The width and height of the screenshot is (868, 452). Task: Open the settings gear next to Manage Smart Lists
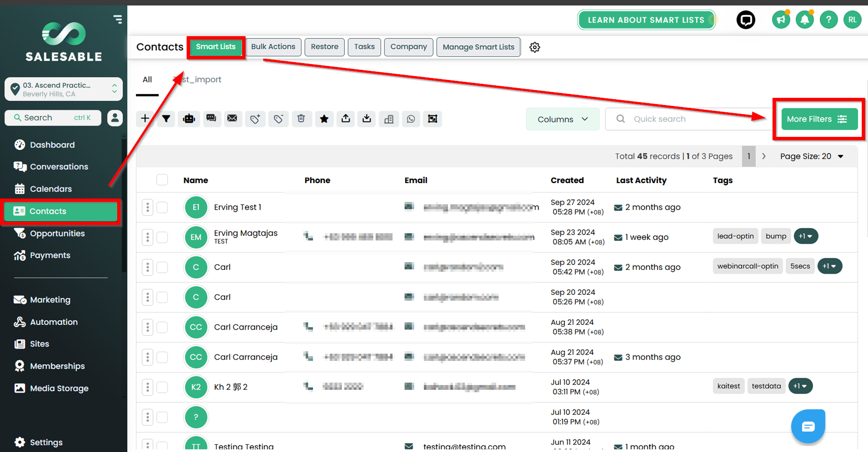pos(535,47)
